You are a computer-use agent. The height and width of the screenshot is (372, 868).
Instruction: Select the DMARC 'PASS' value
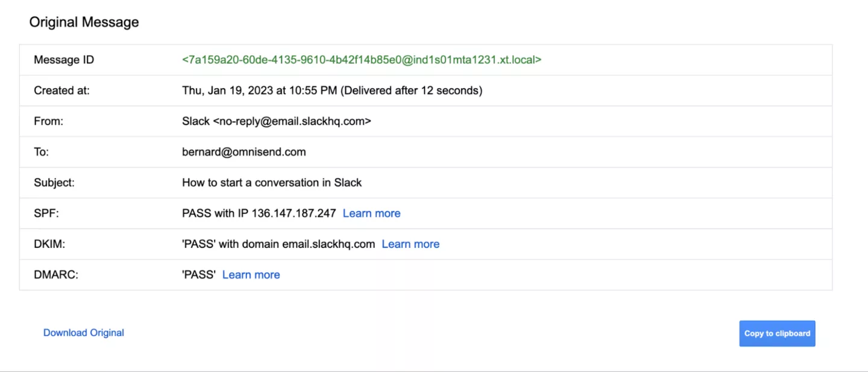pos(199,275)
